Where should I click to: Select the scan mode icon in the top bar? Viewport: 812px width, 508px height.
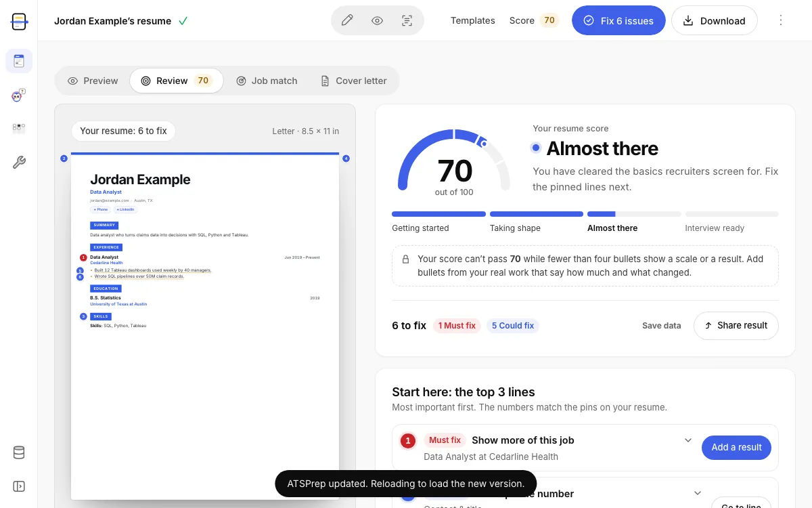pos(407,20)
